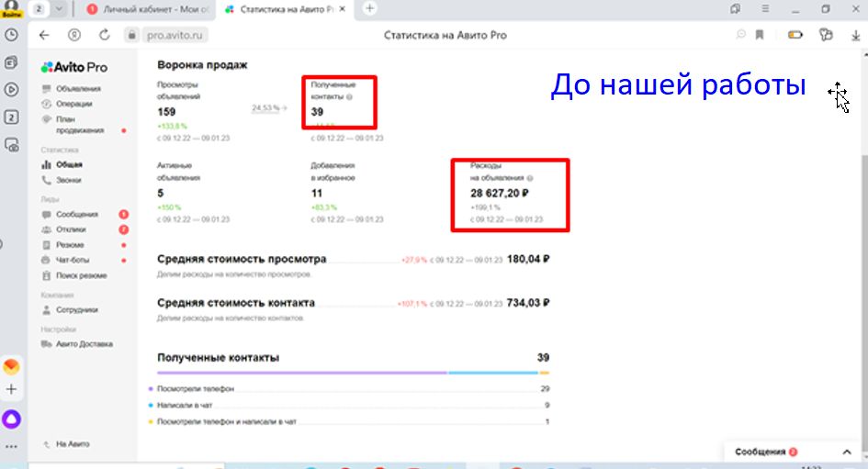Click the info icon by Полученные контакты

click(x=349, y=96)
